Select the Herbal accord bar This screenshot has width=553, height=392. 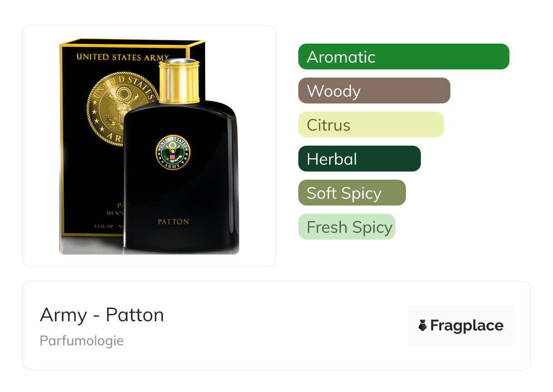pos(360,159)
